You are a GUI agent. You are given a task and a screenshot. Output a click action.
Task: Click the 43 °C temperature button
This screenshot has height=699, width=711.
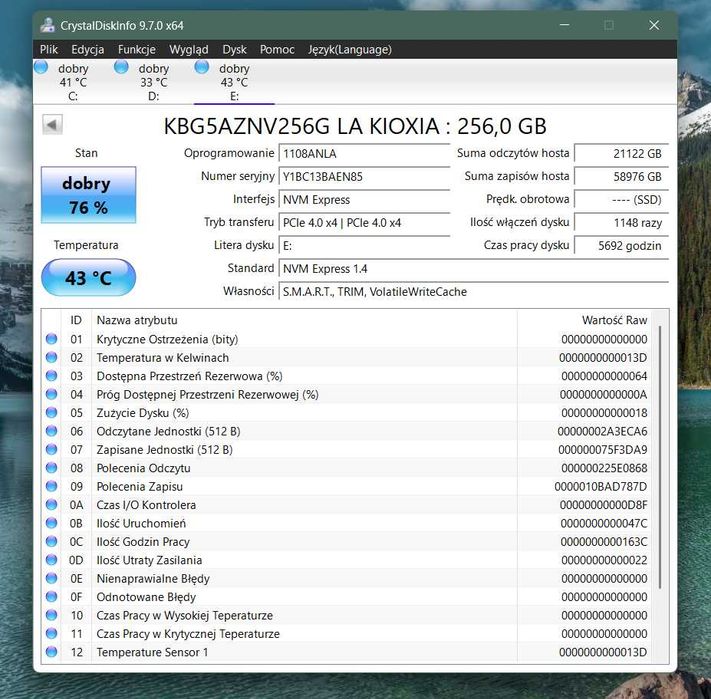(88, 277)
